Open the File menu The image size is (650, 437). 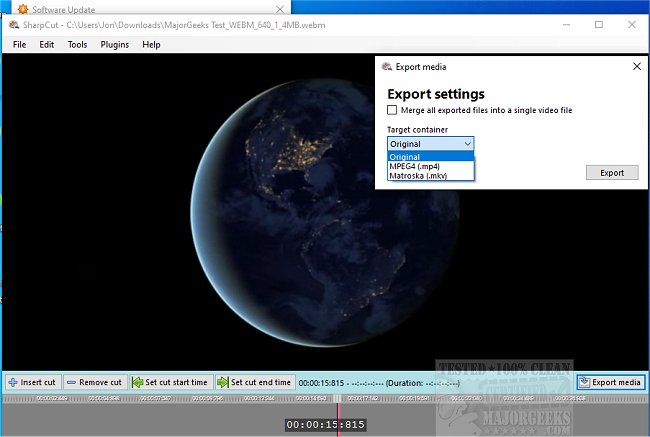[19, 45]
